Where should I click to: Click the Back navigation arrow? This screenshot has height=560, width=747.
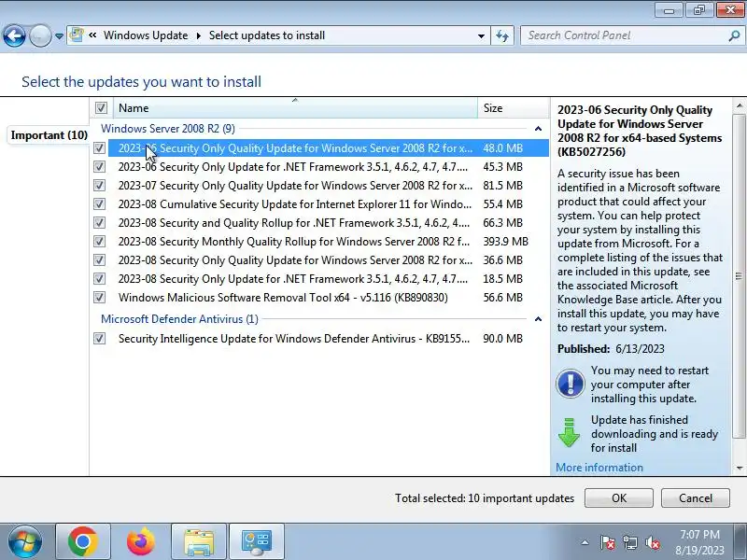[x=14, y=35]
